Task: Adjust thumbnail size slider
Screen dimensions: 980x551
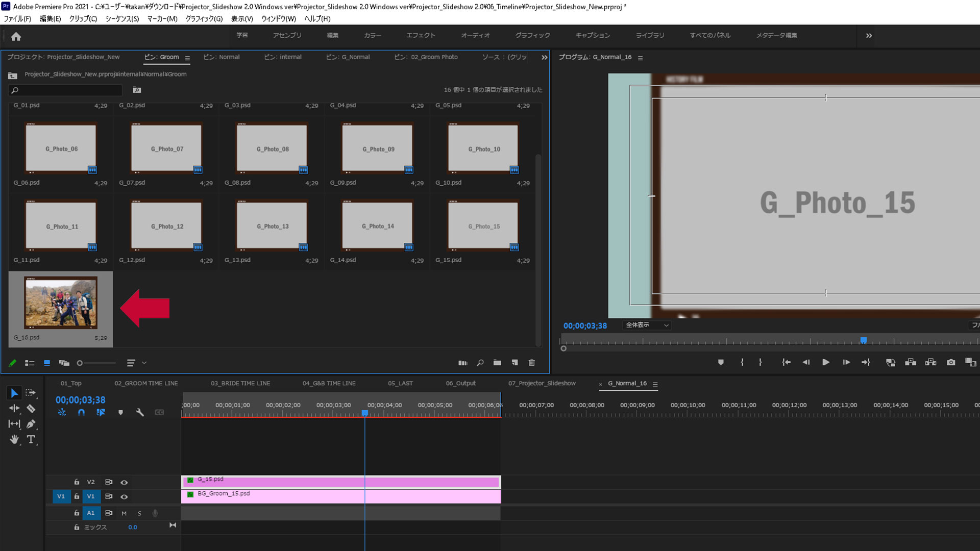Action: point(80,363)
